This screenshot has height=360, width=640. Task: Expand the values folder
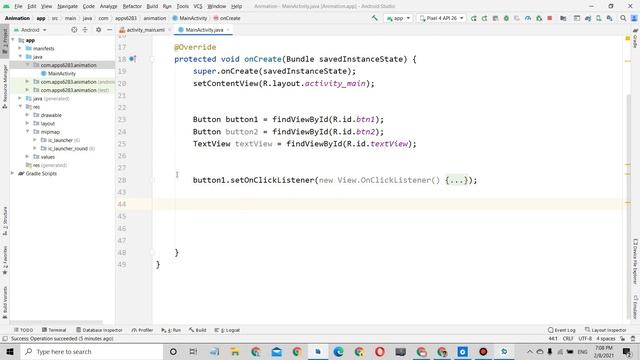pyautogui.click(x=27, y=157)
